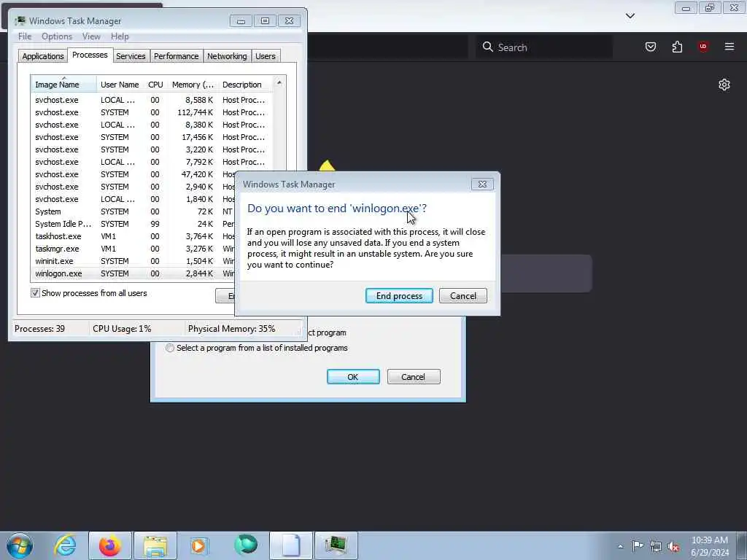Select the taskhost.exe process row
This screenshot has width=747, height=560.
133,236
